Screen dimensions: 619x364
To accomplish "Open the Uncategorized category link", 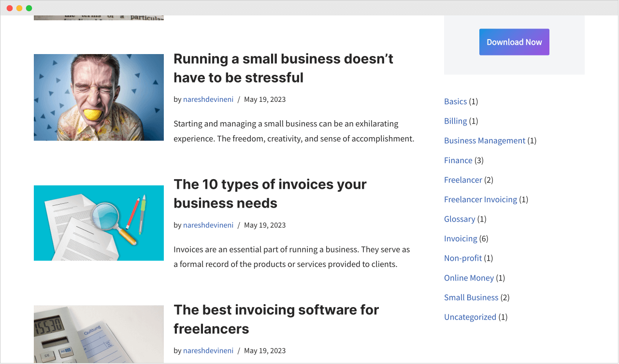I will 470,317.
